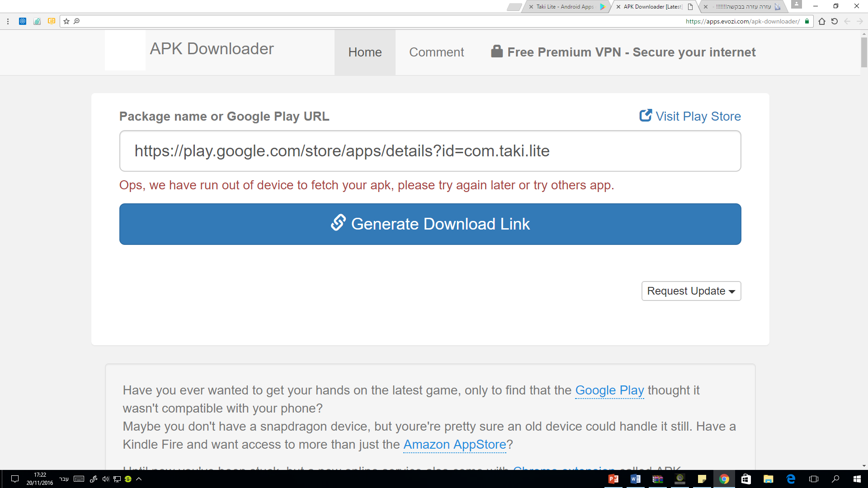Screen dimensions: 868x488
Task: Click the blue snowflake extension icon
Action: pos(23,21)
